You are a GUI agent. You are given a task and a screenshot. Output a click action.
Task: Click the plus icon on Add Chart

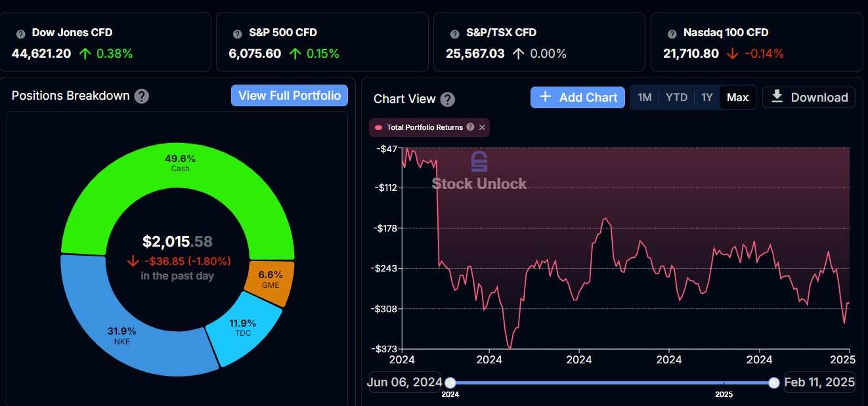click(x=545, y=97)
